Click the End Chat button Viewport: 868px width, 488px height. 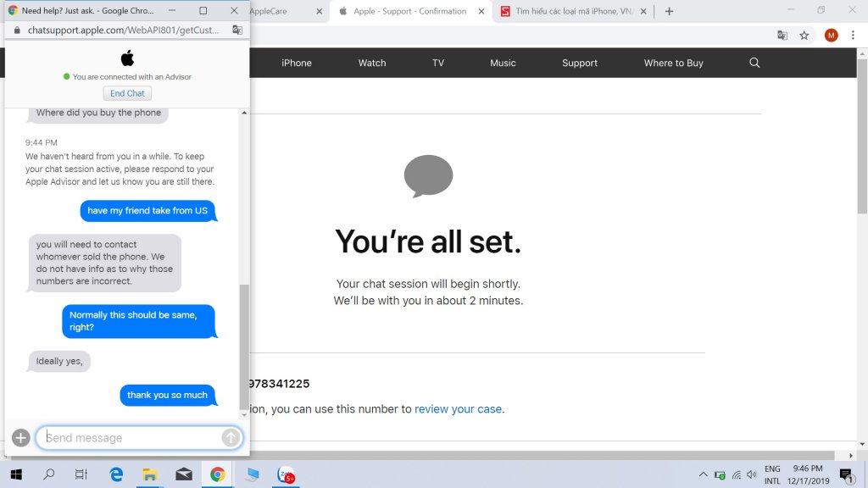pyautogui.click(x=127, y=93)
